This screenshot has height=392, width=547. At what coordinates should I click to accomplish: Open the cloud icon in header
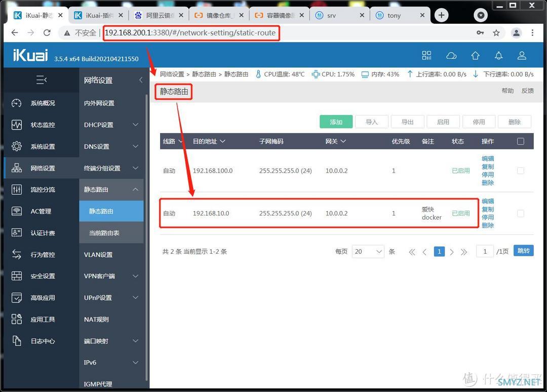pos(451,55)
